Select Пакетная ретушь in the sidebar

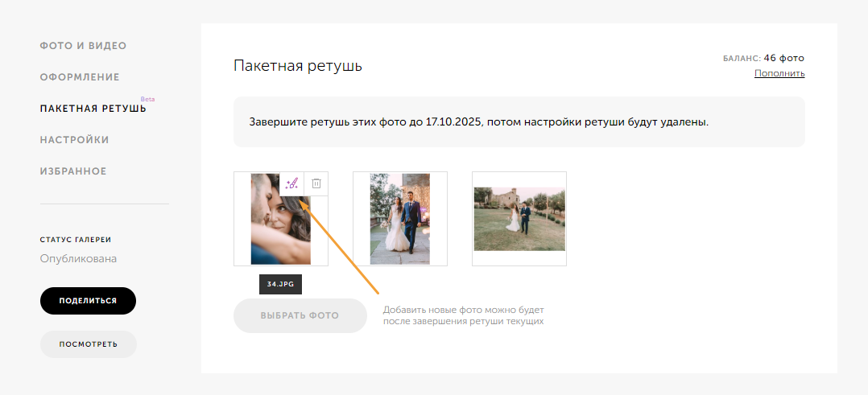click(93, 109)
